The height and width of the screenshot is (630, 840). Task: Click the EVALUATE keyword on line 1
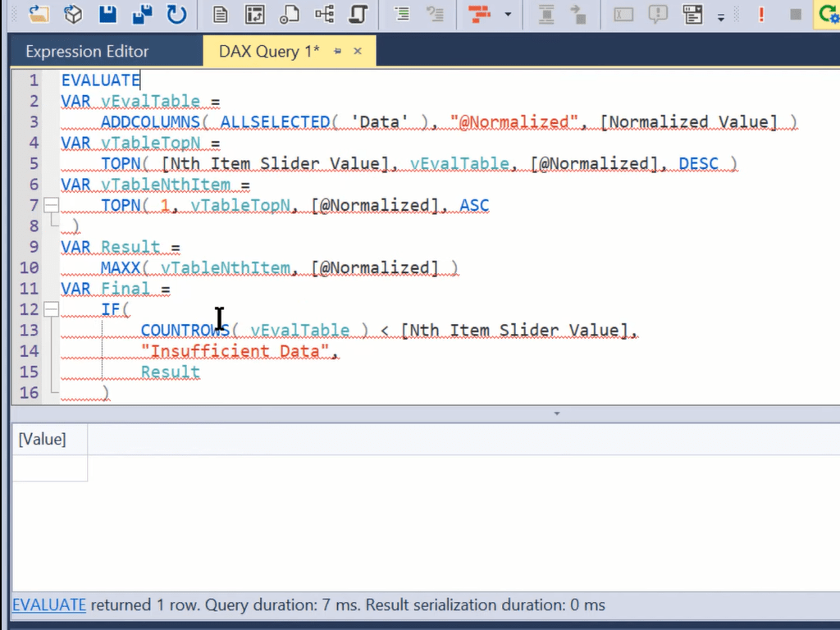point(101,80)
